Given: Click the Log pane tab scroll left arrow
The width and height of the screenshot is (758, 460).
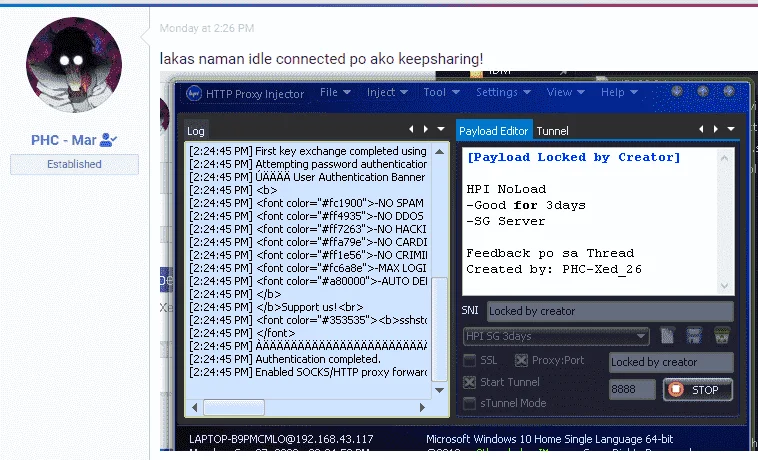Looking at the screenshot, I should pos(411,129).
